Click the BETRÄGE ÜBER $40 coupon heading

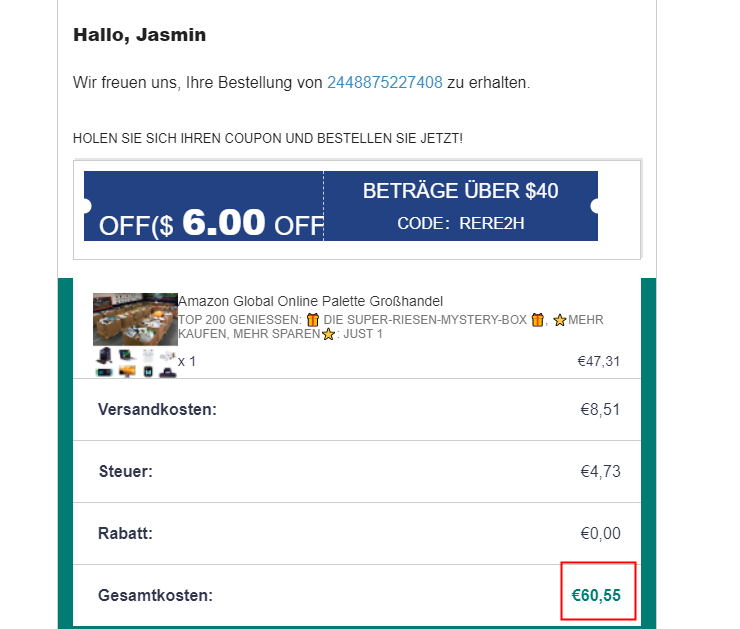click(460, 191)
